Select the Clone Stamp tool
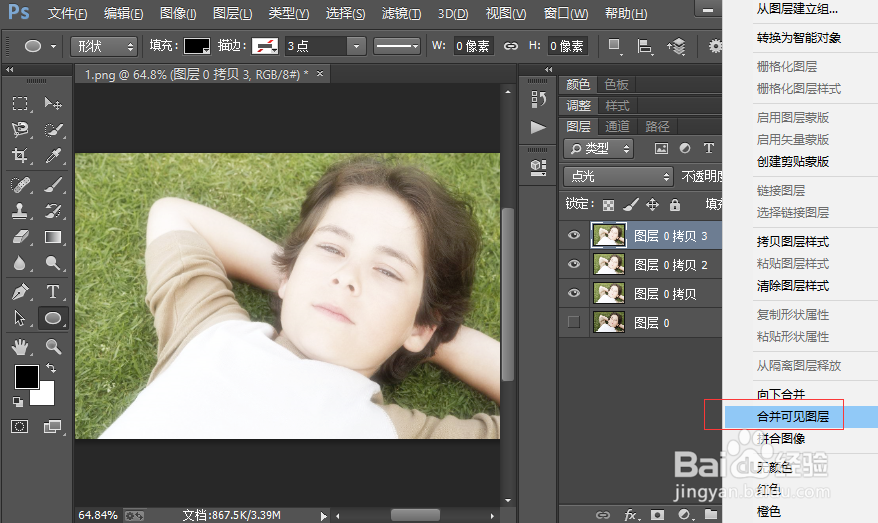Screen dimensions: 878x523 (x=20, y=211)
